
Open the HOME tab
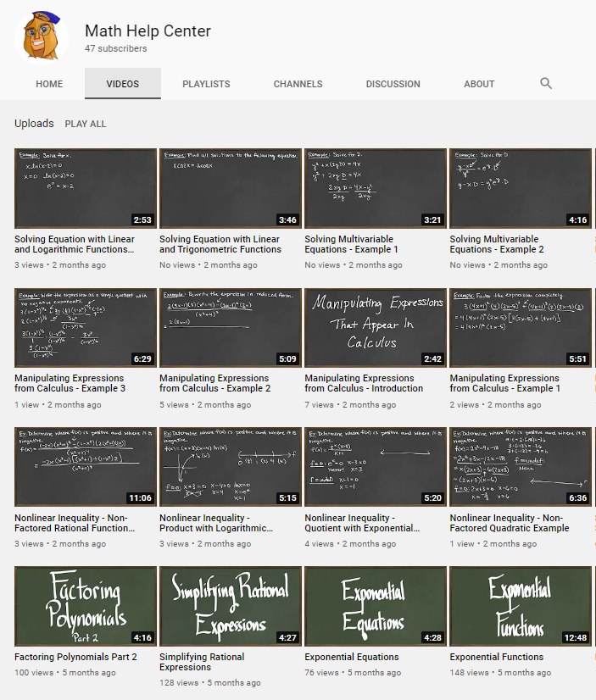tap(49, 84)
